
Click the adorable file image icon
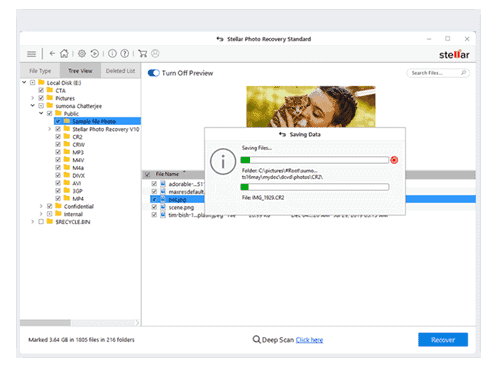tap(163, 184)
